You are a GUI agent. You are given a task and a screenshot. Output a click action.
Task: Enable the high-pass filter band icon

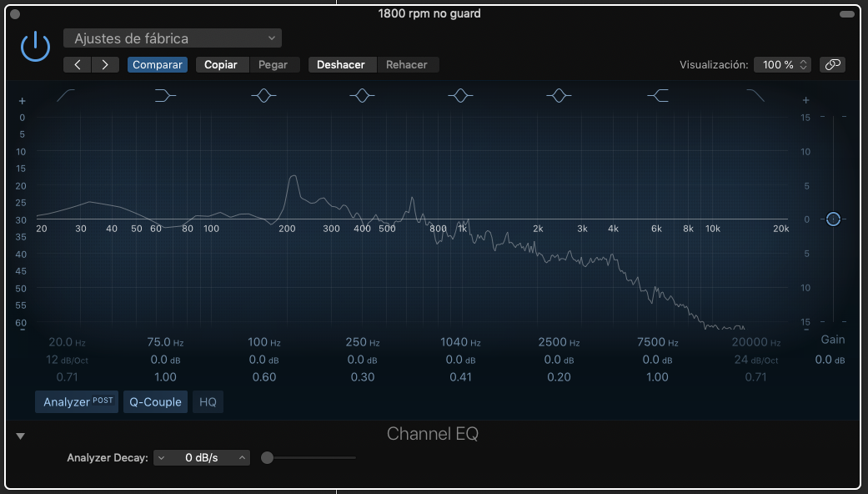point(66,95)
